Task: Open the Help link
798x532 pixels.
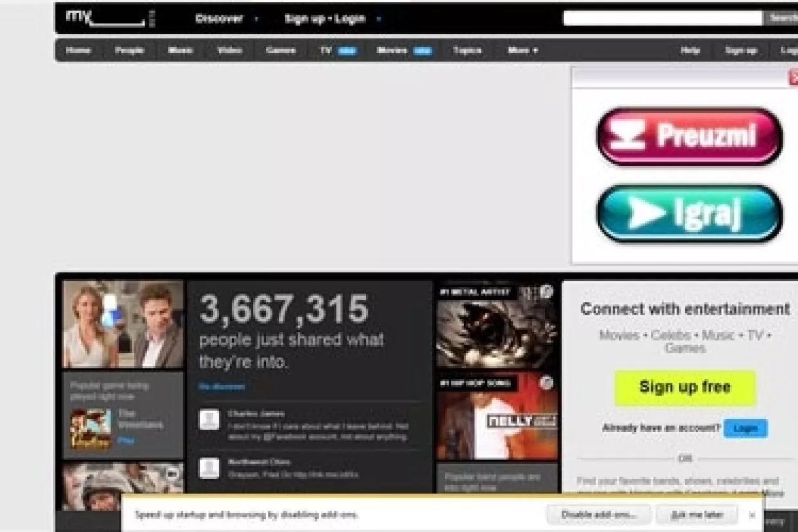Action: tap(690, 50)
